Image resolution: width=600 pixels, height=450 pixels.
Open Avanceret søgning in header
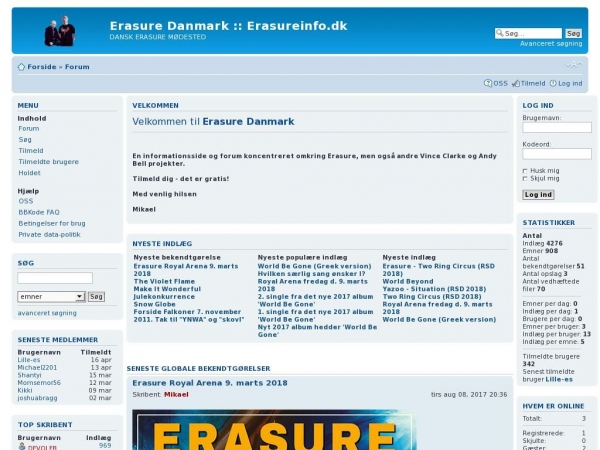pyautogui.click(x=551, y=44)
